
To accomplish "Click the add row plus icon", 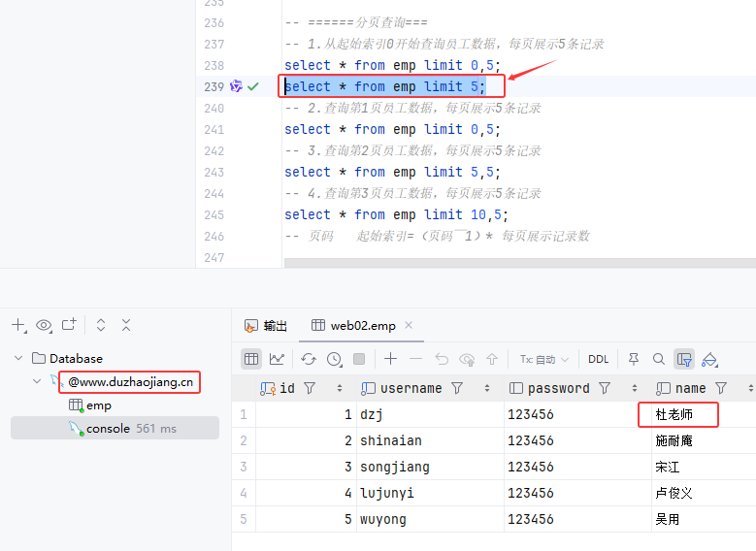I will [390, 359].
